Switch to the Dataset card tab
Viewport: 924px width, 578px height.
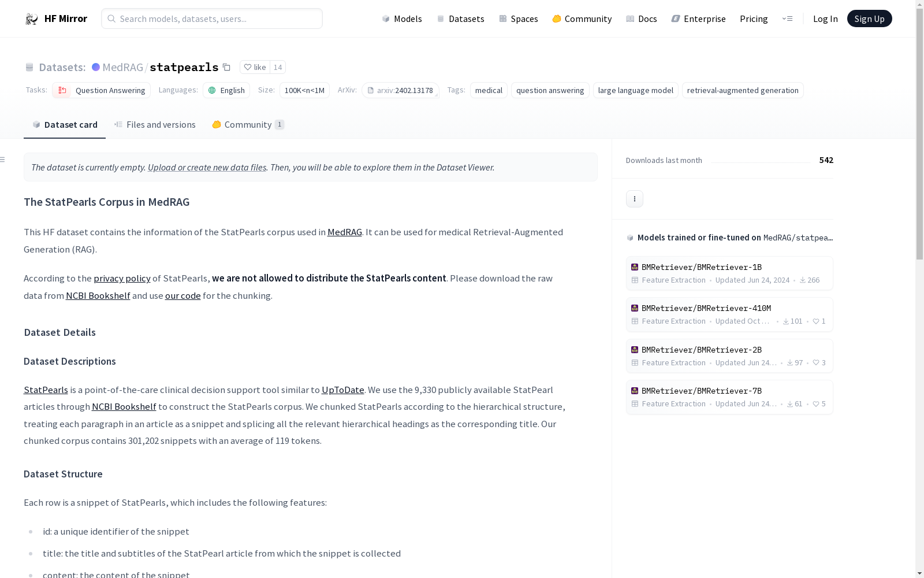click(65, 125)
